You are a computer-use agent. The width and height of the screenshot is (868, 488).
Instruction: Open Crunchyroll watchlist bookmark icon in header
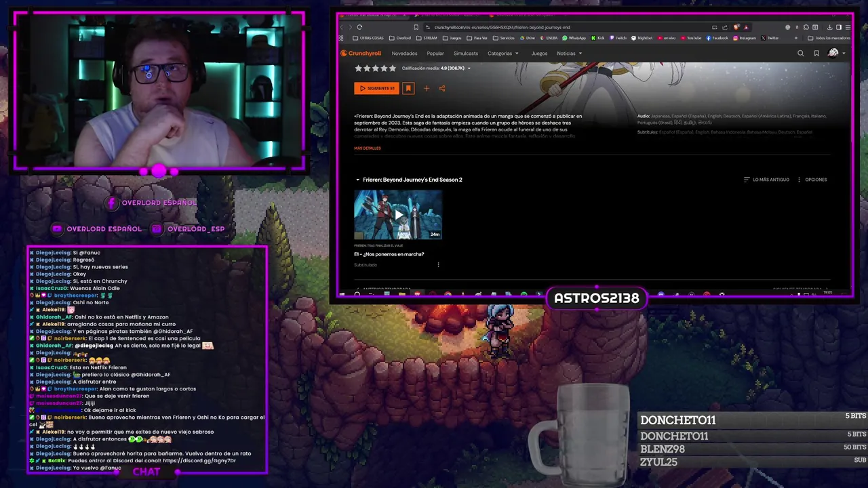click(x=816, y=54)
